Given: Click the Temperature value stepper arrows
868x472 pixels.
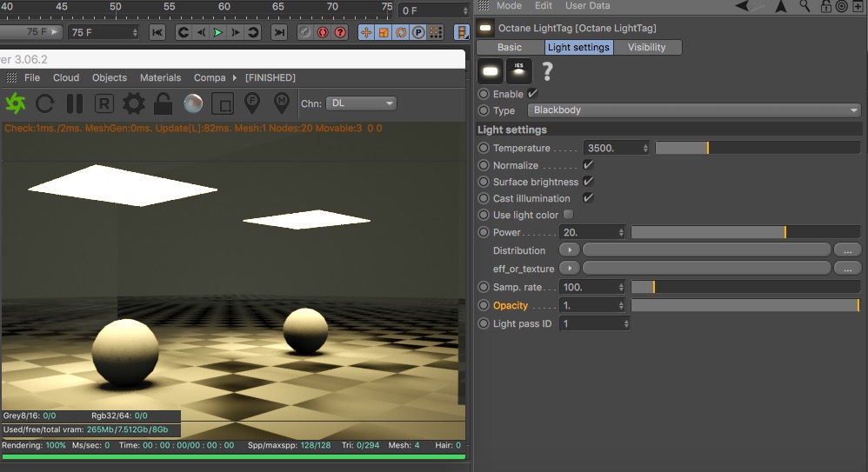Looking at the screenshot, I should [x=644, y=148].
